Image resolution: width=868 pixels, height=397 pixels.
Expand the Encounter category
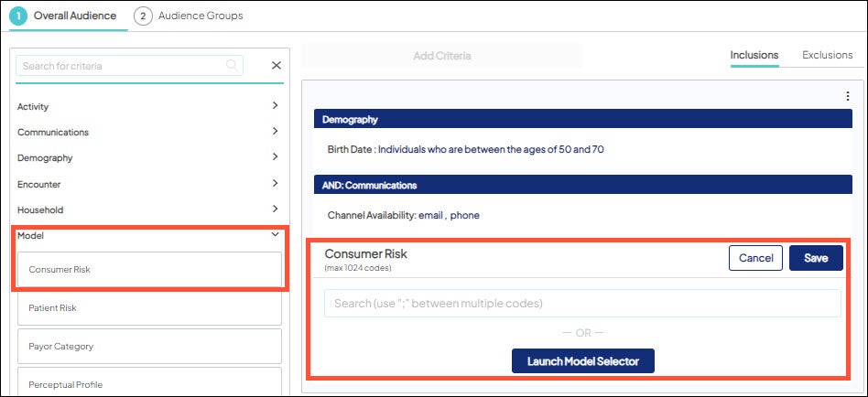pos(275,184)
